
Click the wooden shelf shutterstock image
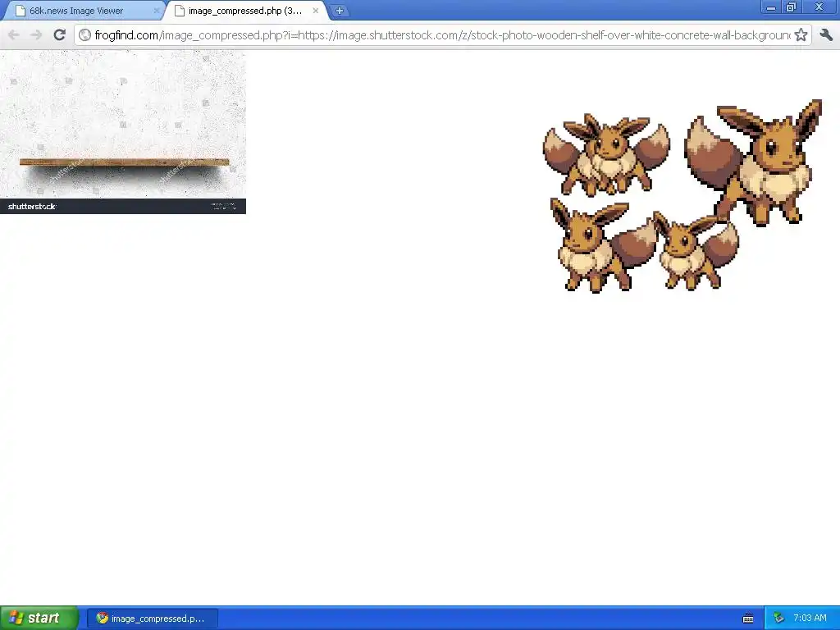point(123,132)
